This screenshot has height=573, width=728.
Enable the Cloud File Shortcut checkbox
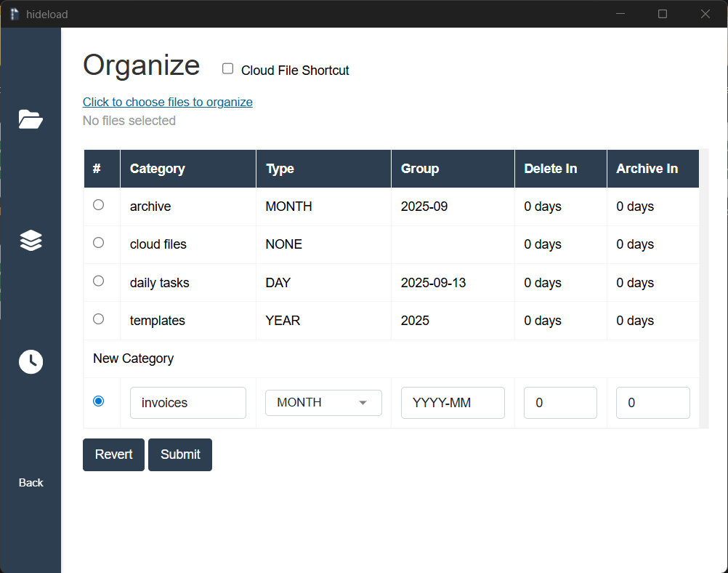(x=227, y=68)
